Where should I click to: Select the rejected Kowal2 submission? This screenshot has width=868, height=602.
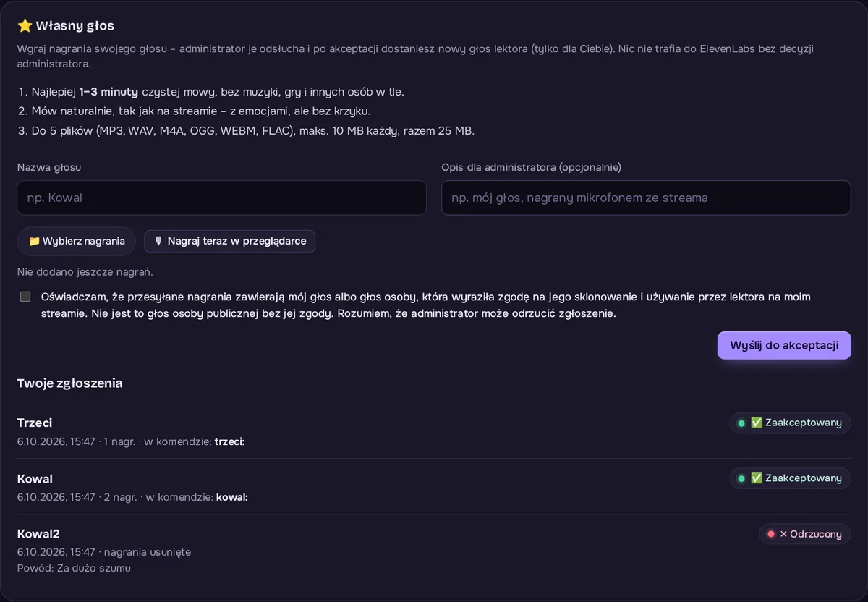tap(434, 550)
